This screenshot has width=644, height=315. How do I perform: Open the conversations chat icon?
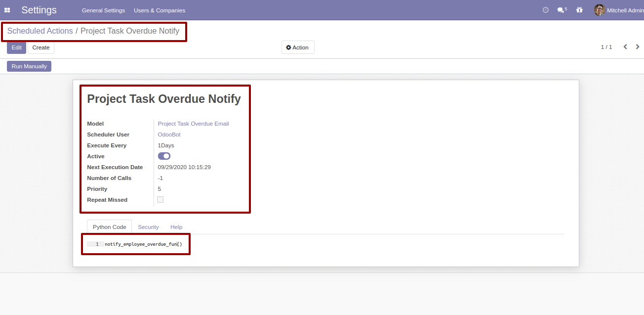click(x=562, y=10)
